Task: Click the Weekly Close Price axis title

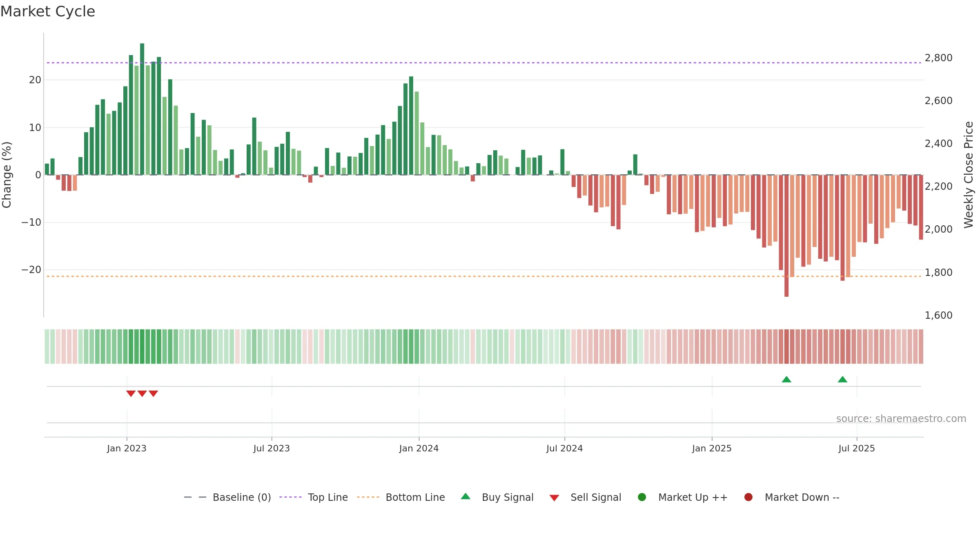Action: (x=969, y=175)
